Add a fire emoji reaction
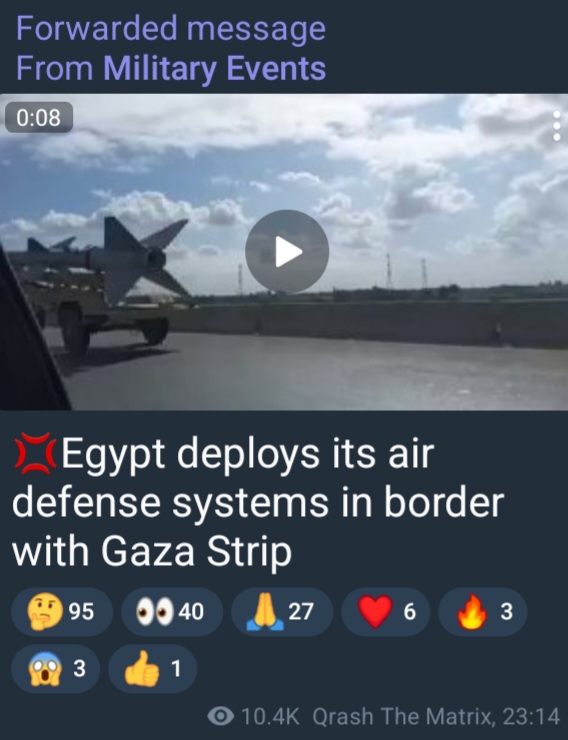Image resolution: width=568 pixels, height=740 pixels. pyautogui.click(x=482, y=612)
